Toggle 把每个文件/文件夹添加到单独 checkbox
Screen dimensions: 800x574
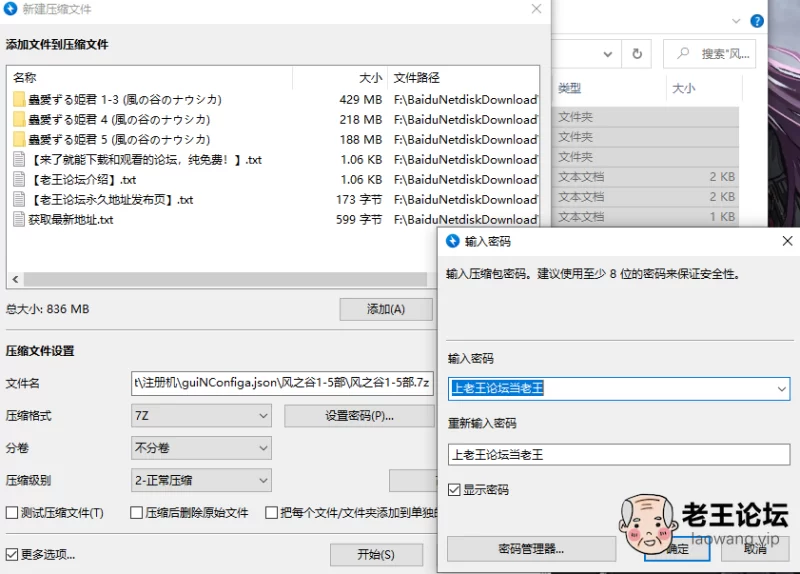[271, 512]
